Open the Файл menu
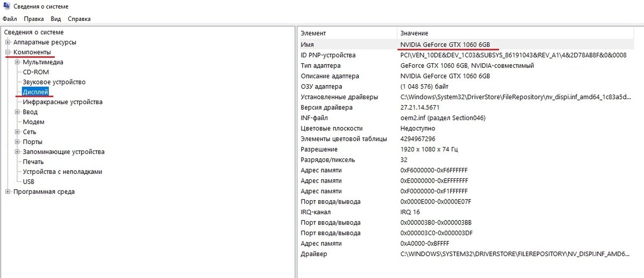This screenshot has width=644, height=278. [10, 19]
